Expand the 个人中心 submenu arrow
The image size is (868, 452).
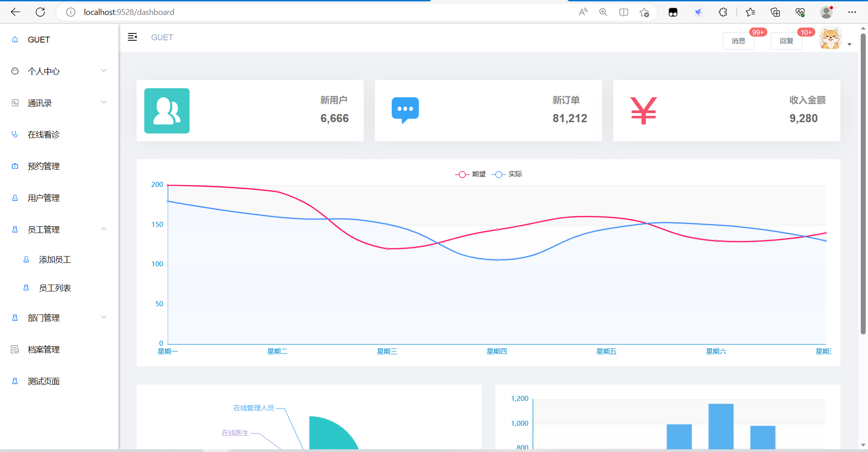pos(104,71)
